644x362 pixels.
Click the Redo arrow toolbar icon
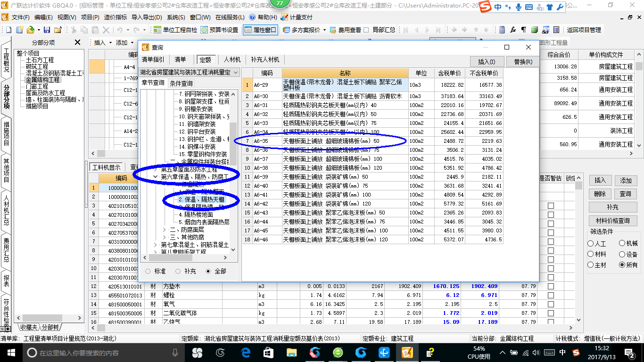click(136, 30)
